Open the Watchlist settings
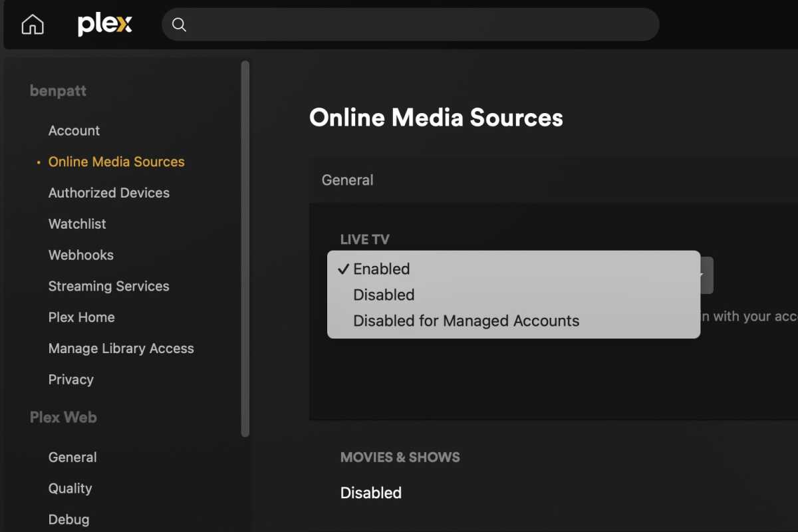Image resolution: width=798 pixels, height=532 pixels. pyautogui.click(x=77, y=224)
